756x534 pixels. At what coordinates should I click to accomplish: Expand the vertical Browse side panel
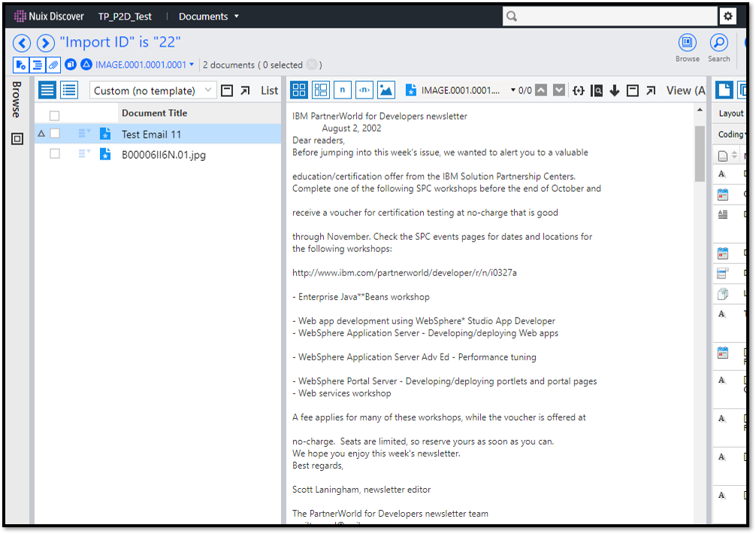click(x=17, y=99)
